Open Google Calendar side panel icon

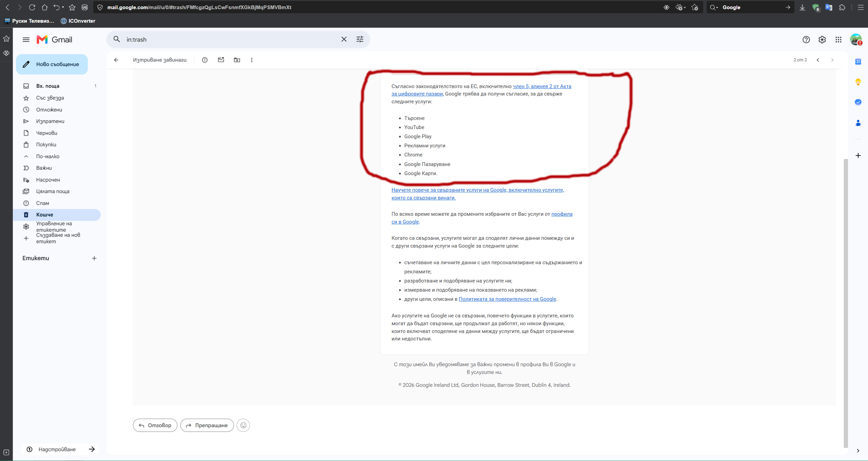click(858, 62)
